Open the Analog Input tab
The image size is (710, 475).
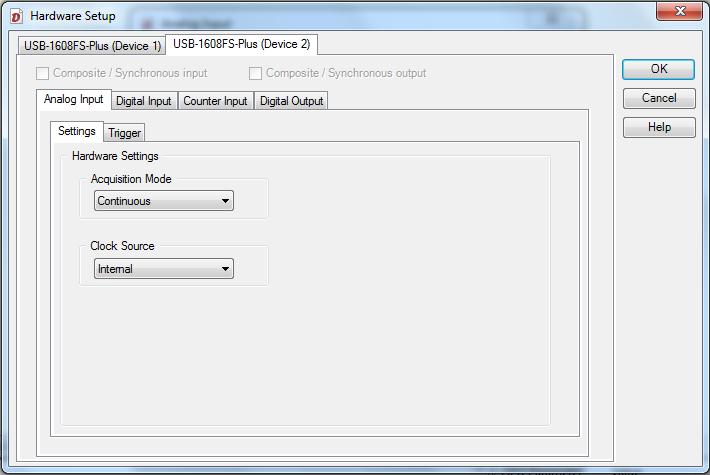tap(73, 99)
